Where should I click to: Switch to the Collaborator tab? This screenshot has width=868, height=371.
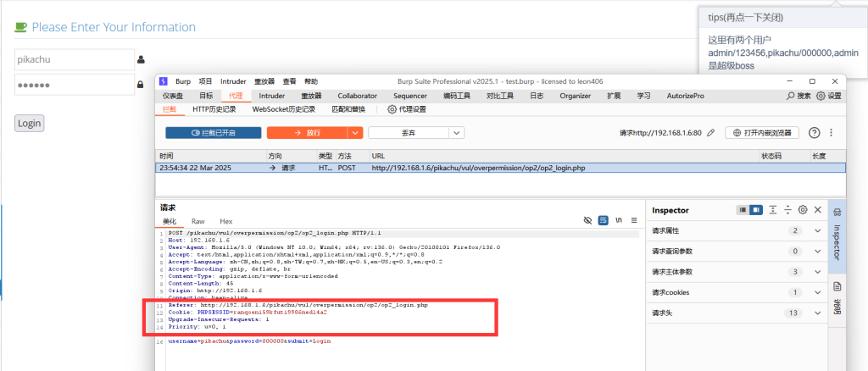[x=357, y=96]
